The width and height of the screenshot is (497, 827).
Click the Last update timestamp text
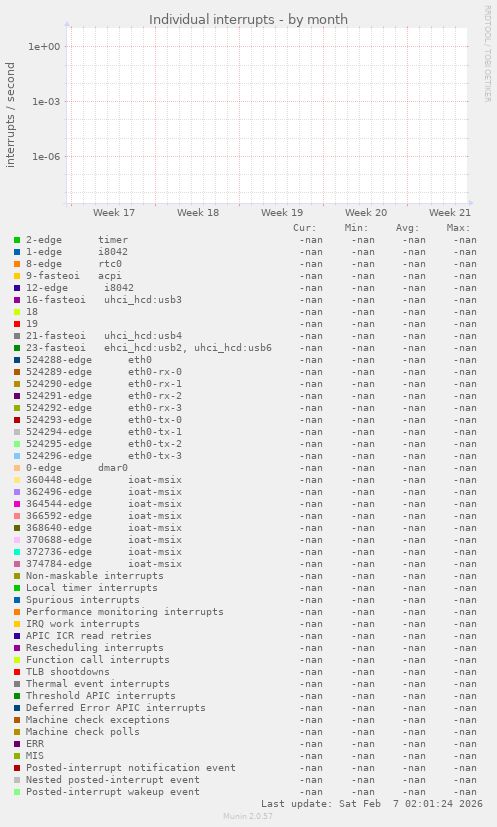(371, 804)
